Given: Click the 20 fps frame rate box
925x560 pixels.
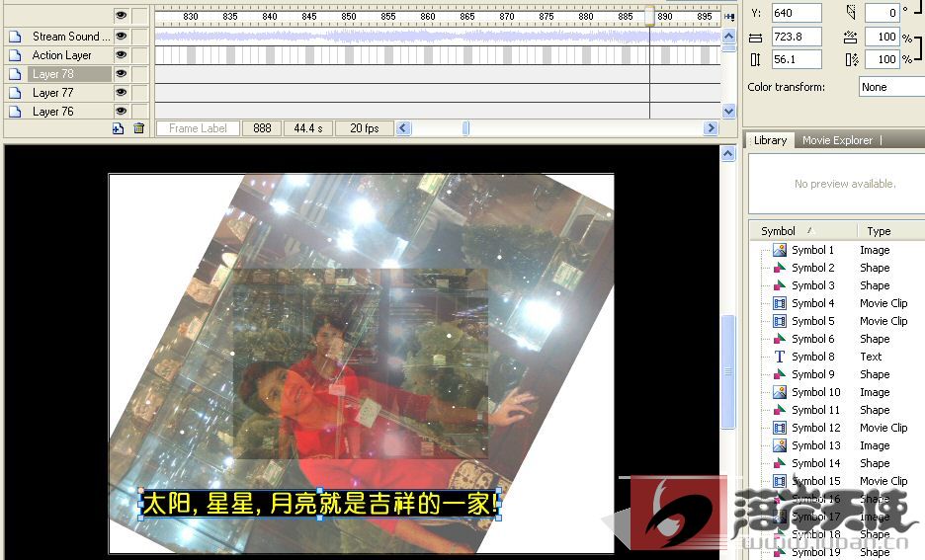Looking at the screenshot, I should click(364, 128).
